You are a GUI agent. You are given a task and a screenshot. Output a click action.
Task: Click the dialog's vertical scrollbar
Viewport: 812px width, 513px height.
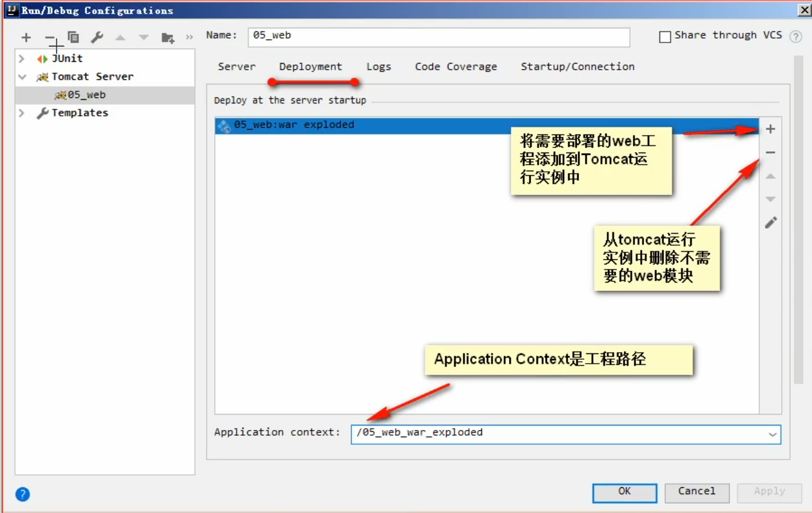798,219
